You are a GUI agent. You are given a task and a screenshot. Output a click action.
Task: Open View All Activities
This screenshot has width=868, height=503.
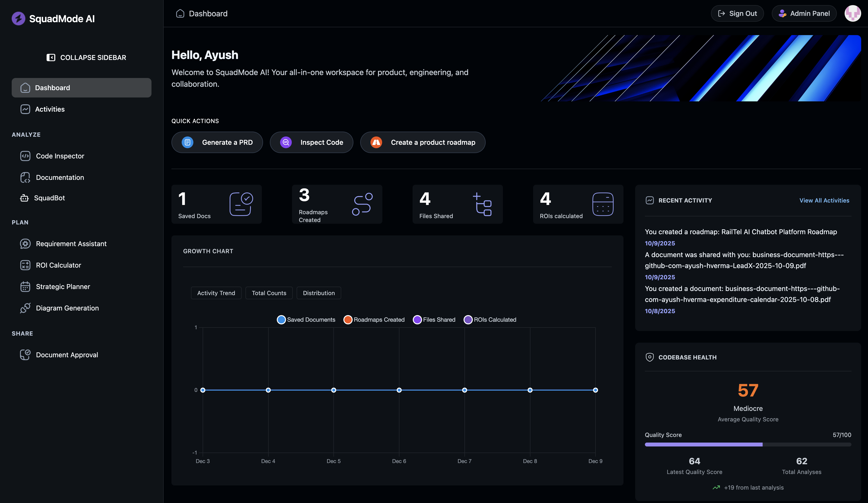pyautogui.click(x=824, y=200)
